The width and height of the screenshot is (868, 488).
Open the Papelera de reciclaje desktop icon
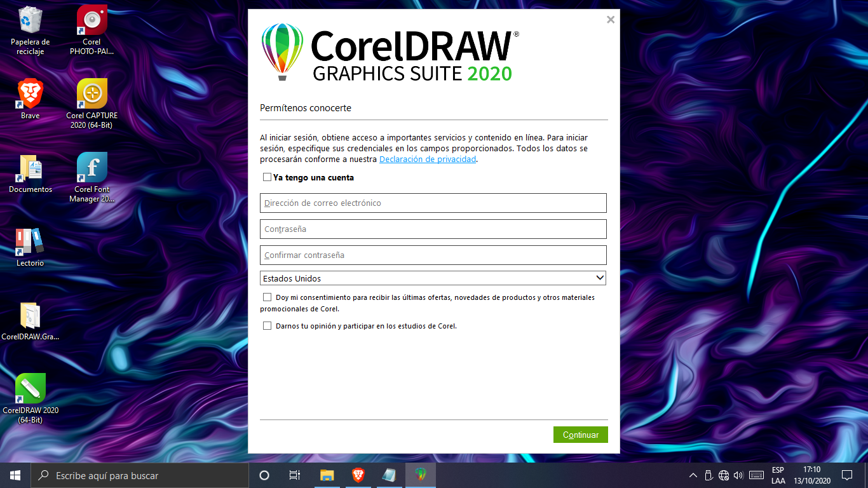(30, 30)
